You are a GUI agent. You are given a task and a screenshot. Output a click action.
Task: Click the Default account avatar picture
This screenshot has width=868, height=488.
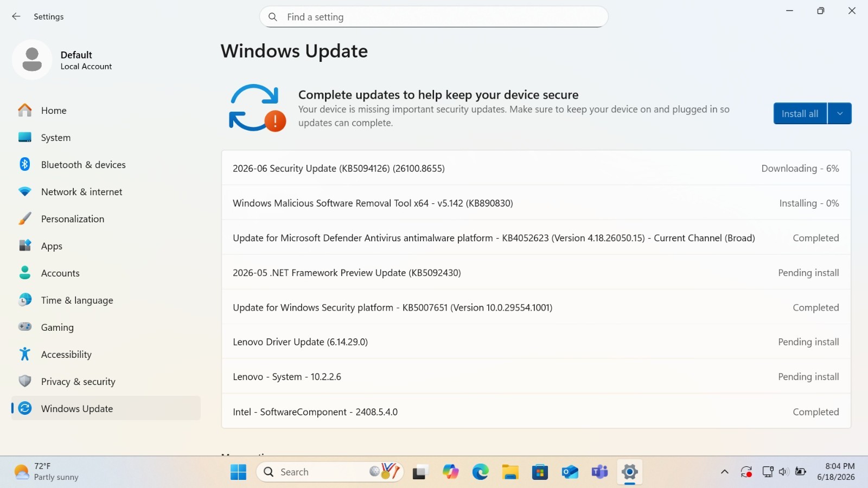(x=32, y=60)
